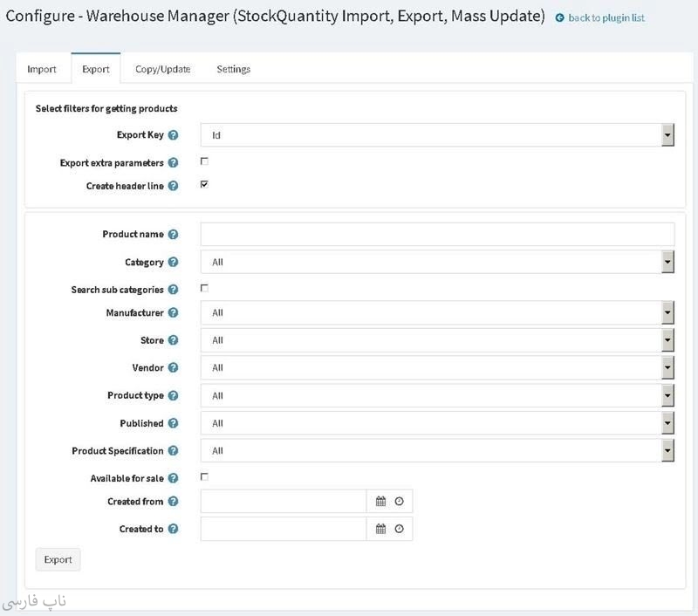
Task: Open the Copy/Update tab
Action: (x=162, y=69)
